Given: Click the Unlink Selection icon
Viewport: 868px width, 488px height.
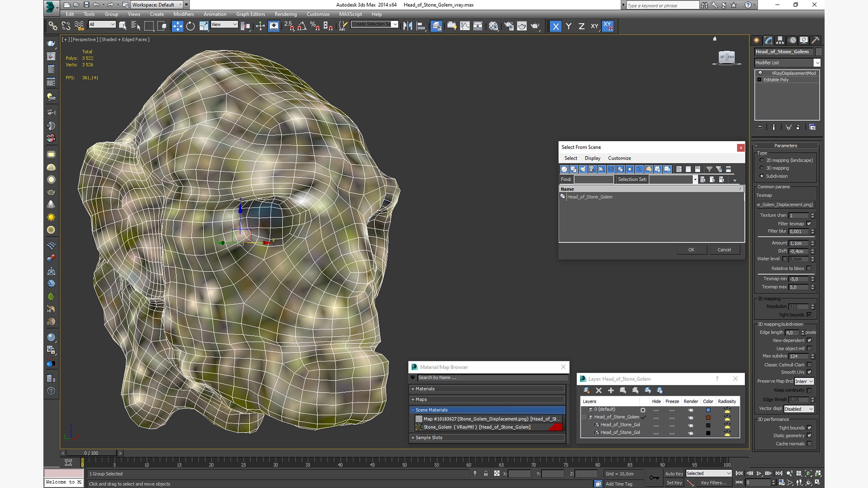Looking at the screenshot, I should 66,26.
